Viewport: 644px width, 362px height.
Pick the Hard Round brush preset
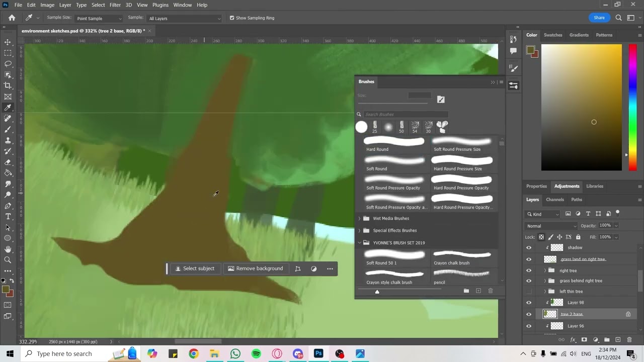tap(394, 145)
